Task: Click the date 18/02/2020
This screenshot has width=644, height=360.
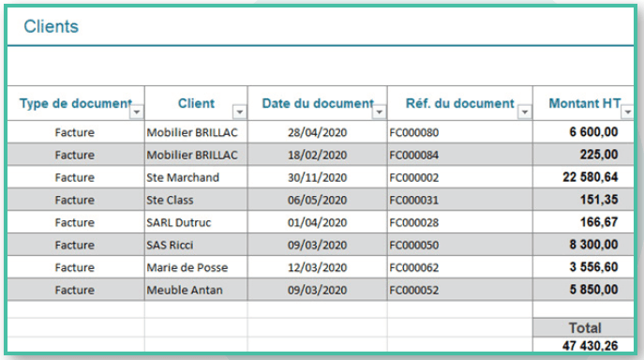Action: pyautogui.click(x=317, y=155)
